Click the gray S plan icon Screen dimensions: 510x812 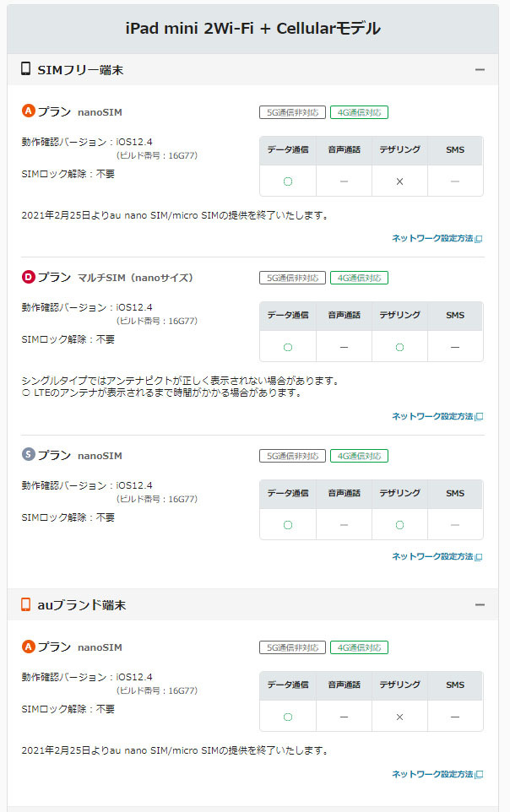point(28,455)
